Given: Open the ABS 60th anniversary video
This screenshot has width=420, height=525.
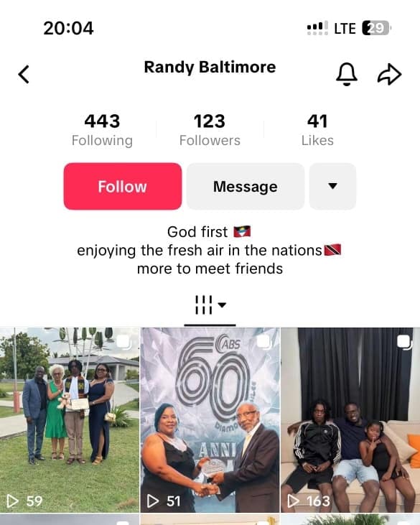Looking at the screenshot, I should tap(210, 420).
